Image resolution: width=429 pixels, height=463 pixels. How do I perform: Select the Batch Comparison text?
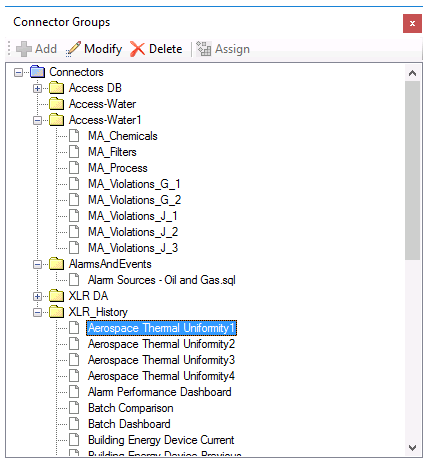(131, 408)
